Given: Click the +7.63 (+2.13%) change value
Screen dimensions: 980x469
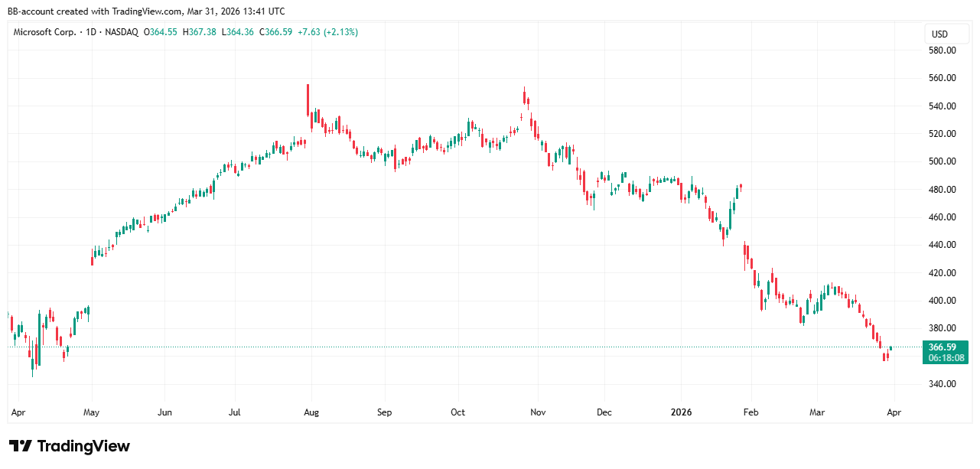Looking at the screenshot, I should coord(327,32).
